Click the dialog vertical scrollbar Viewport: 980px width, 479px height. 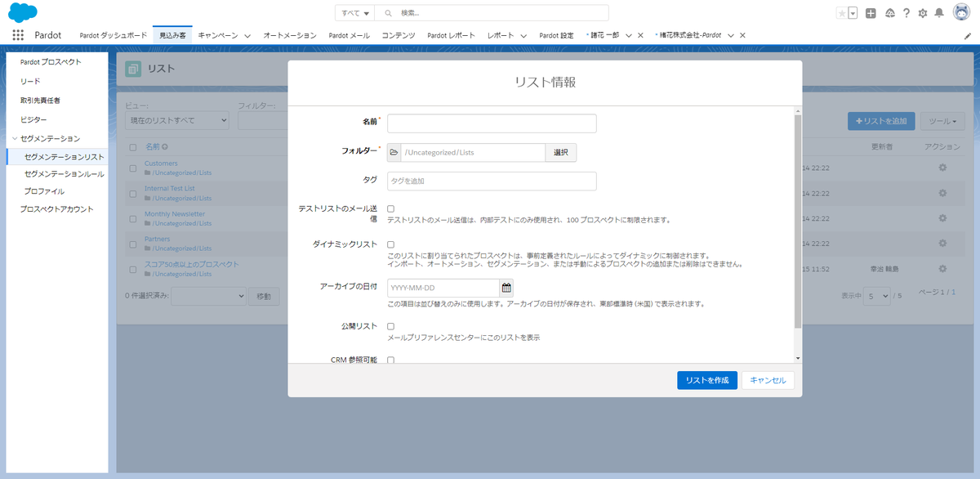point(798,221)
